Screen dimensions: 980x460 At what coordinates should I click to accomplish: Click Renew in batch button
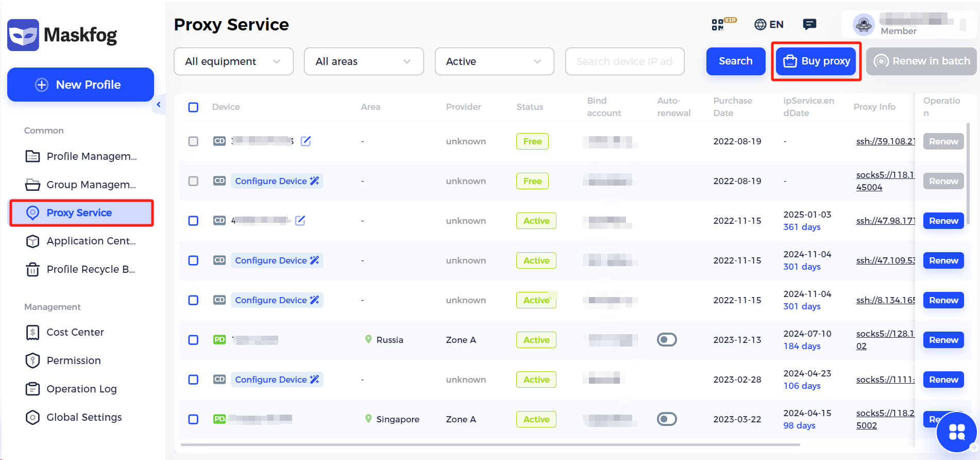(921, 61)
